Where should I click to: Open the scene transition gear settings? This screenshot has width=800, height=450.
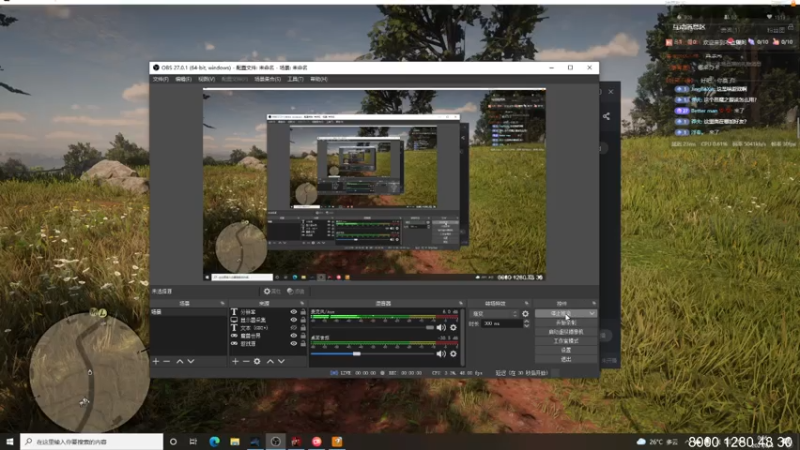[x=526, y=314]
